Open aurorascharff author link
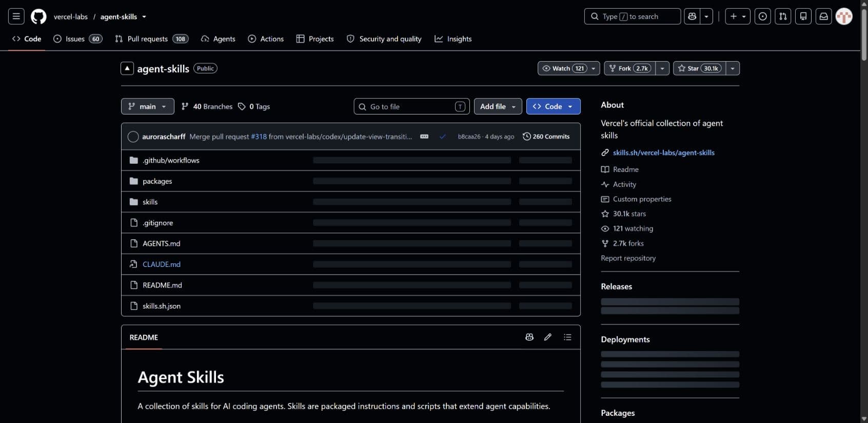Viewport: 868px width, 423px height. click(x=164, y=137)
